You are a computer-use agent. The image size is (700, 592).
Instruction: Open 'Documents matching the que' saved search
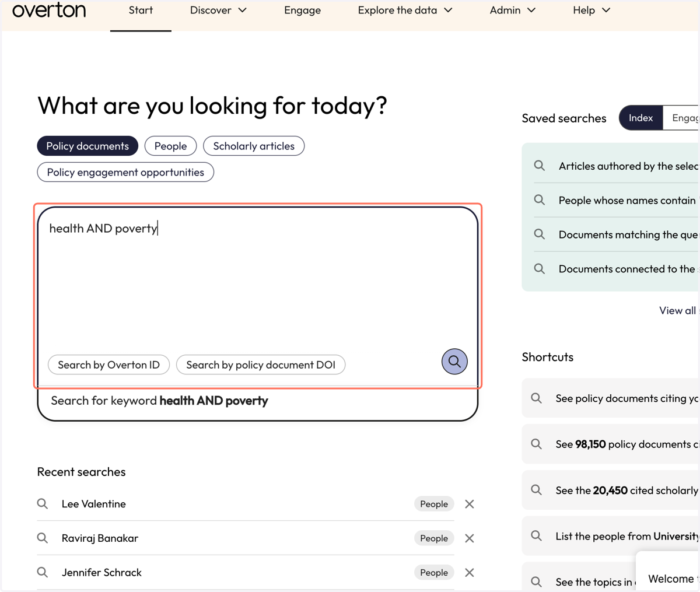coord(617,234)
